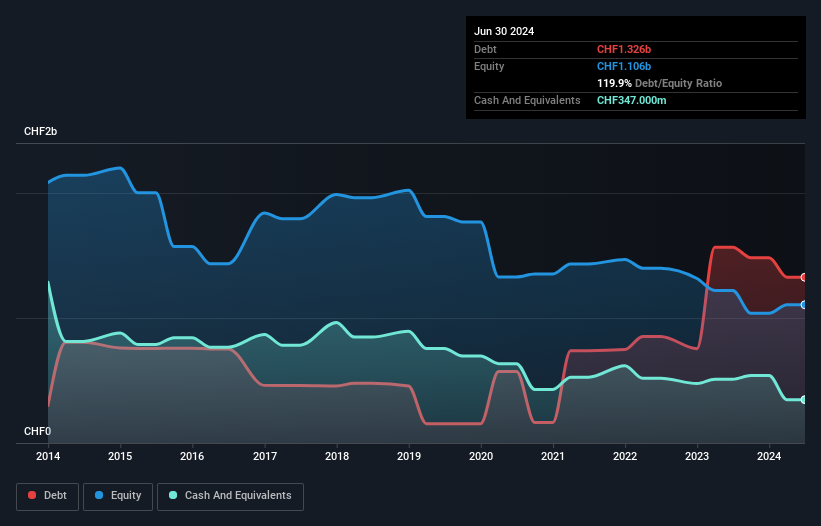Click the 2023 x-axis label
The image size is (821, 526).
coord(697,456)
